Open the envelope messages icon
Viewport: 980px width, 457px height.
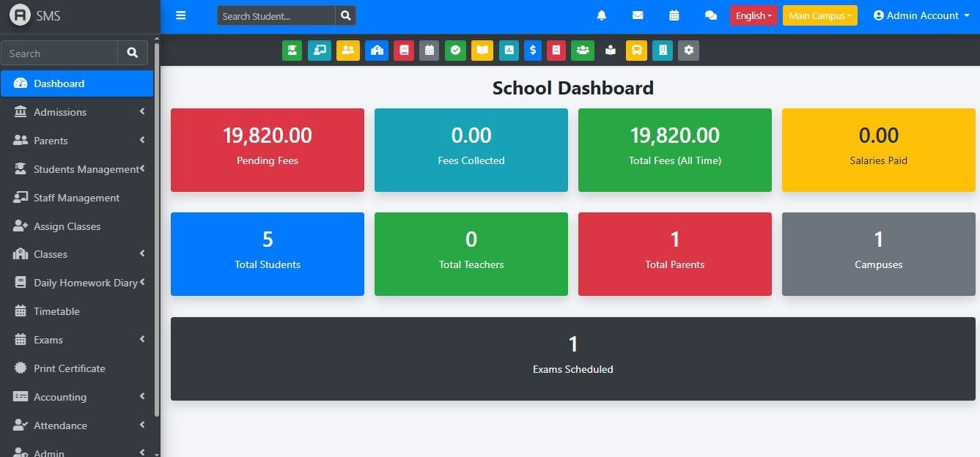coord(638,15)
